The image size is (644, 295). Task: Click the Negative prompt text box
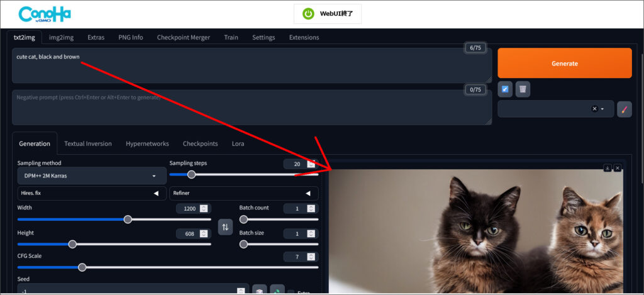[252, 107]
